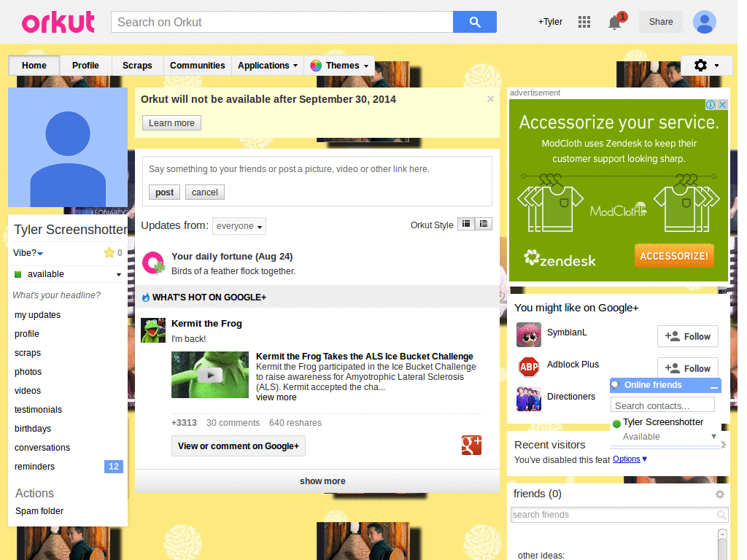This screenshot has height=560, width=747.
Task: Minimize the Online friends chat panel
Action: (713, 386)
